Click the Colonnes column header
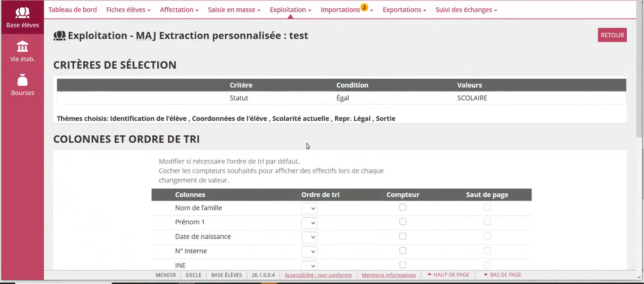This screenshot has height=284, width=644. (x=190, y=195)
